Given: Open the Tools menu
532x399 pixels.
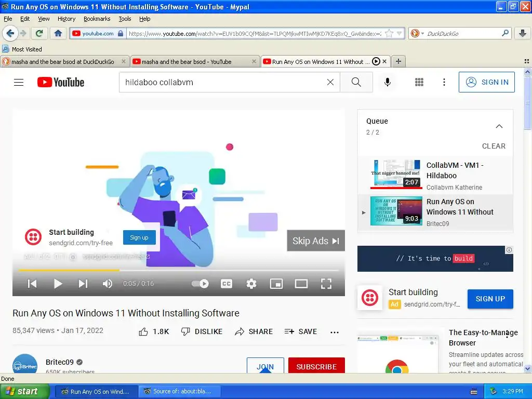Looking at the screenshot, I should click(x=125, y=19).
